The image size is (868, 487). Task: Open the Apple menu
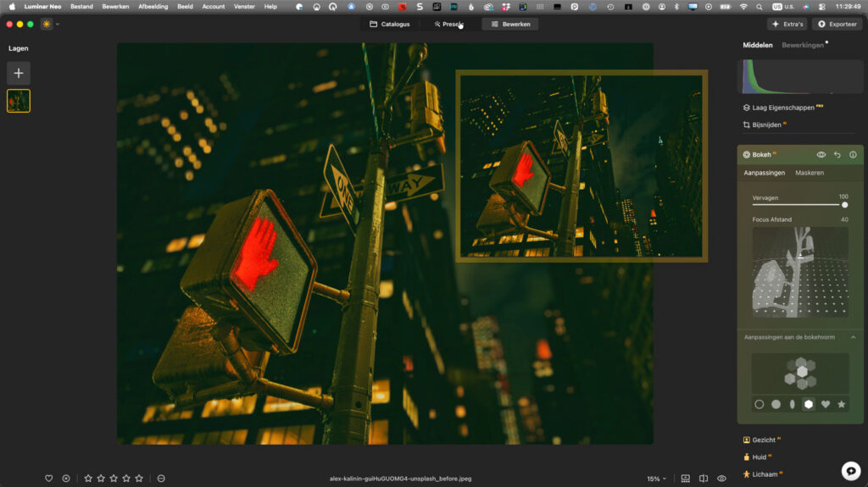click(12, 7)
